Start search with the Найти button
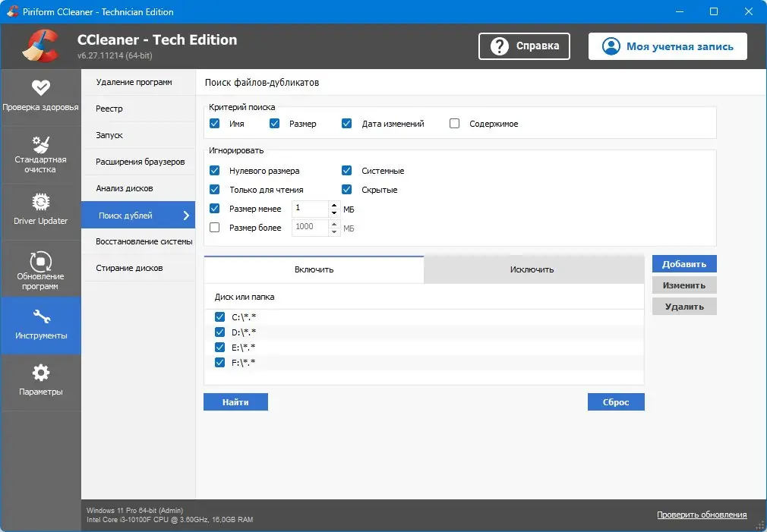Viewport: 767px width, 532px height. pyautogui.click(x=235, y=402)
